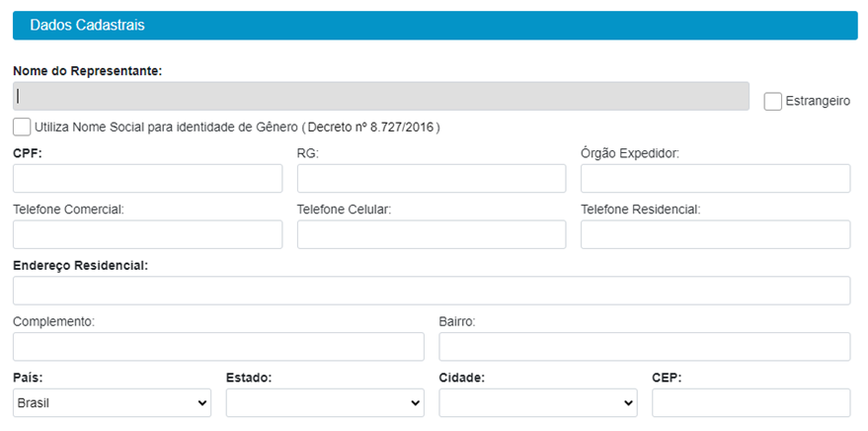The image size is (868, 431).
Task: Check the Estrangeiro checkbox
Action: tap(772, 102)
